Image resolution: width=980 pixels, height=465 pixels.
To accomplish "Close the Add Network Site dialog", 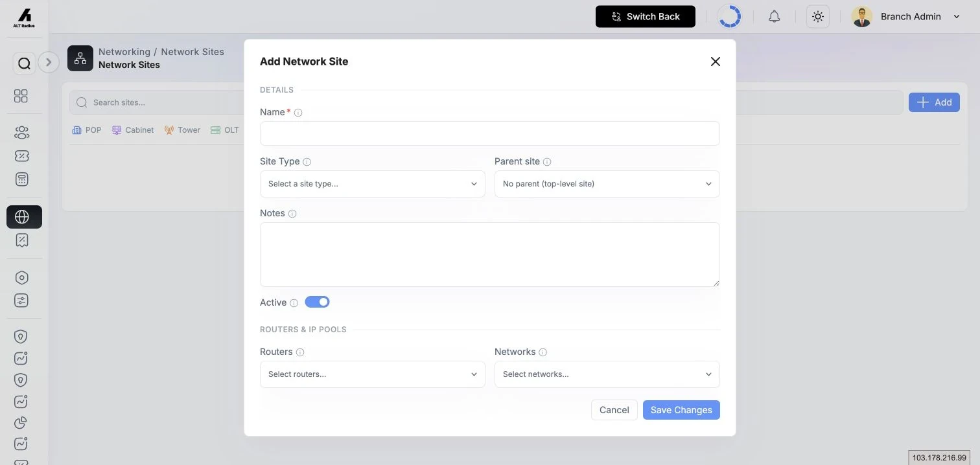I will click(x=716, y=62).
